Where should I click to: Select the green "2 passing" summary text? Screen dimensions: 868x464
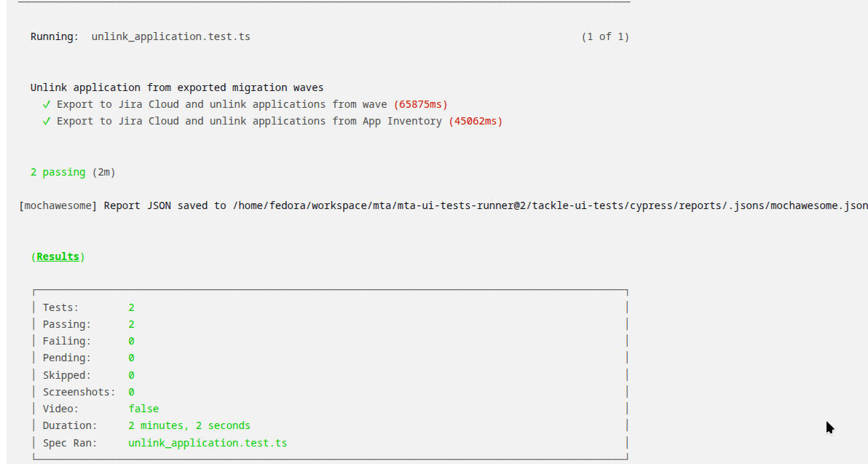(x=58, y=173)
